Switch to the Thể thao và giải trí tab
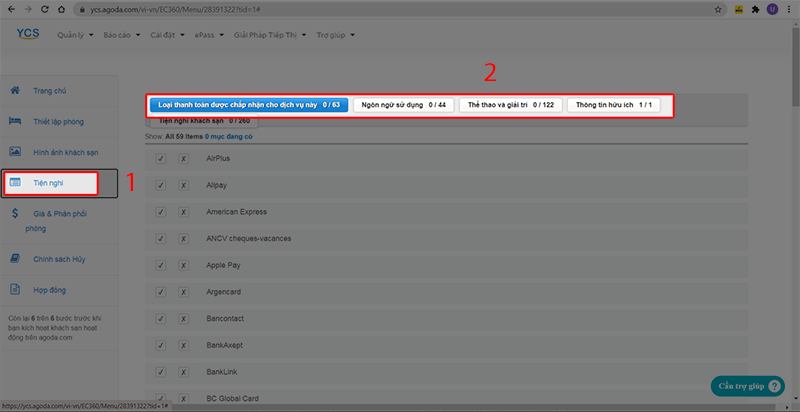This screenshot has height=412, width=800. [511, 104]
